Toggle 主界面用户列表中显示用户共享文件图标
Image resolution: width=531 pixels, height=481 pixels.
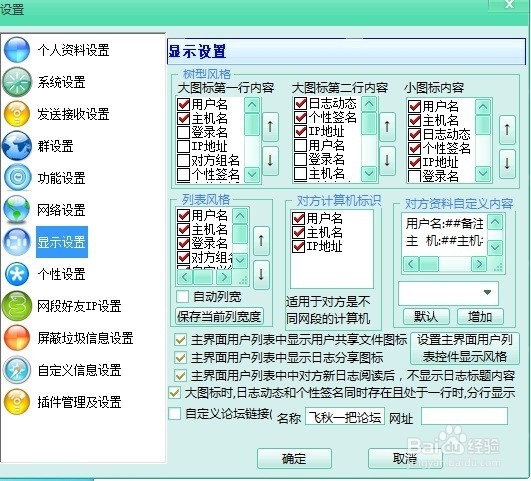pos(180,339)
